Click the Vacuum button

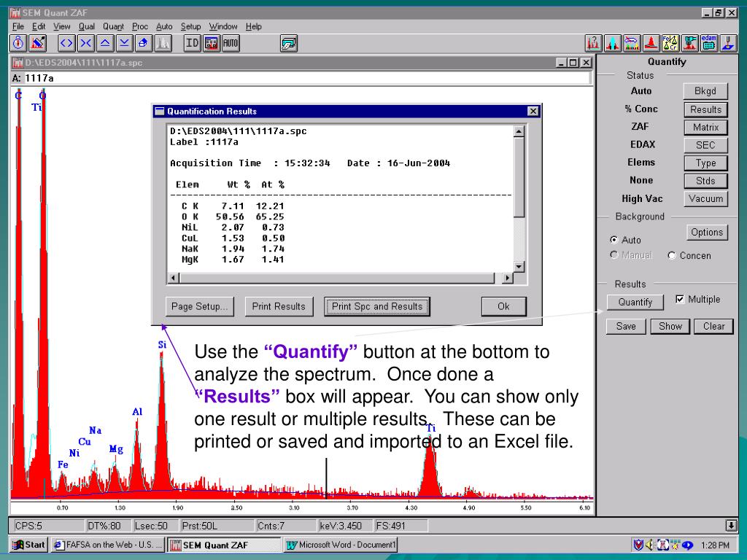click(x=705, y=198)
